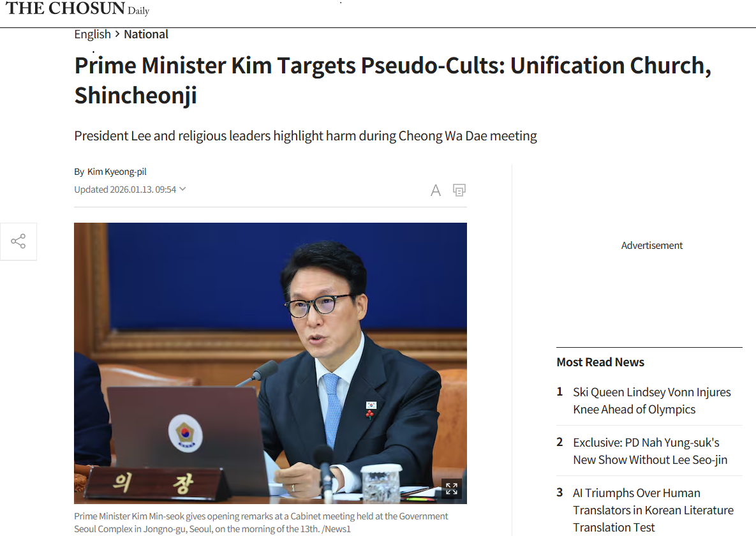Click the Prime Minister article photo

point(271,363)
